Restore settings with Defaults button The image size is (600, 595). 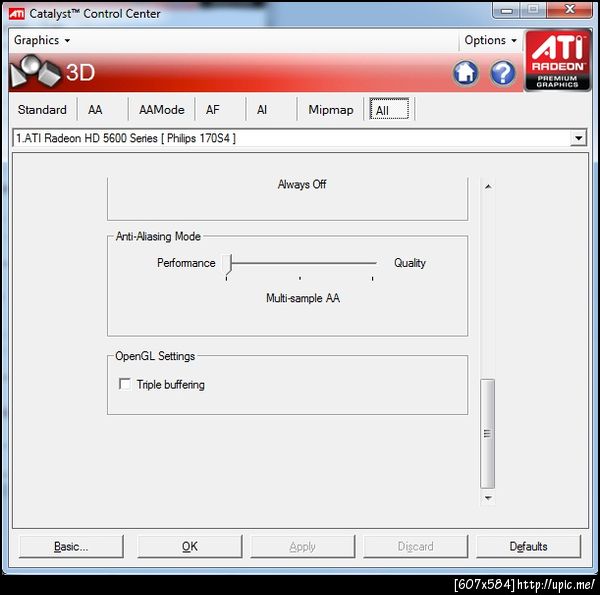point(528,546)
